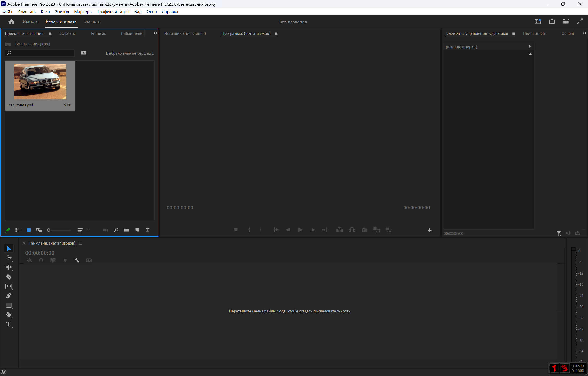Choose the Hand tool

(9, 315)
